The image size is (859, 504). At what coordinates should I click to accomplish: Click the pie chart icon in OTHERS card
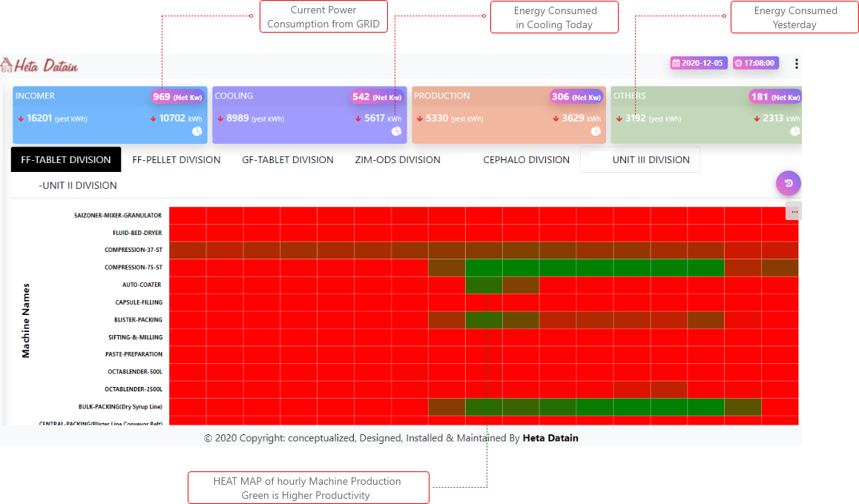point(795,131)
